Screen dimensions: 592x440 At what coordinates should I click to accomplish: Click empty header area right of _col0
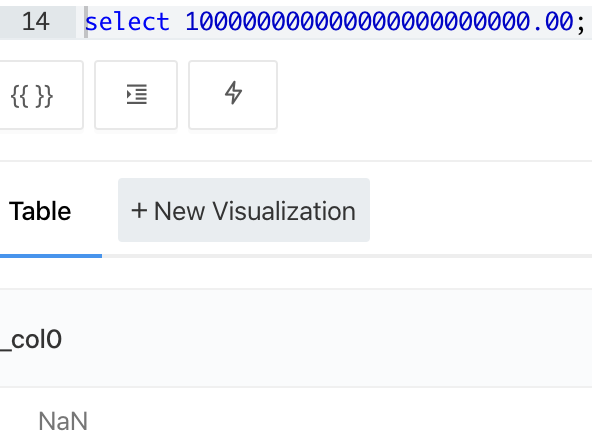[x=327, y=339]
